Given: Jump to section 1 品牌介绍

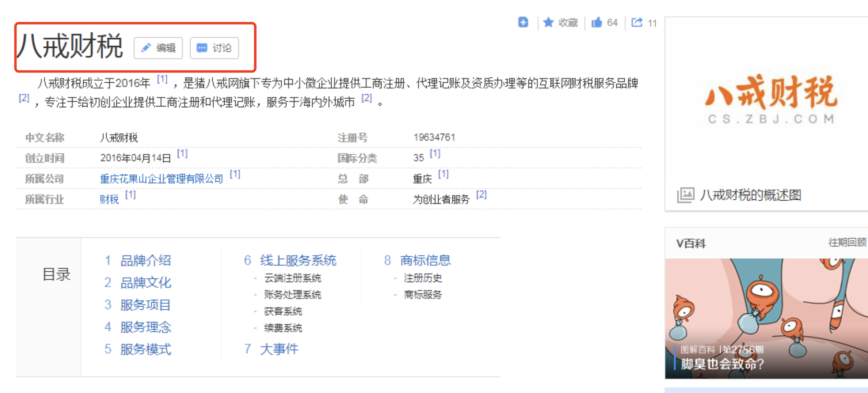Looking at the screenshot, I should (145, 260).
